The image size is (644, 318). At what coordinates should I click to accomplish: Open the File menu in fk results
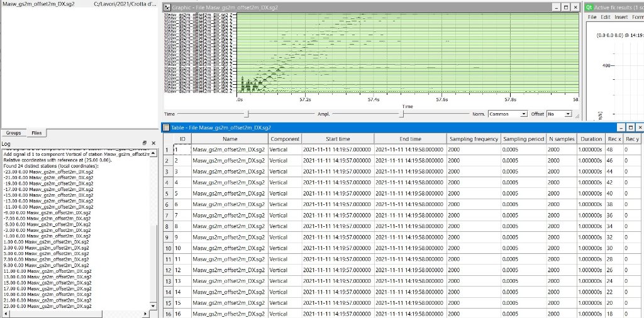tap(591, 17)
